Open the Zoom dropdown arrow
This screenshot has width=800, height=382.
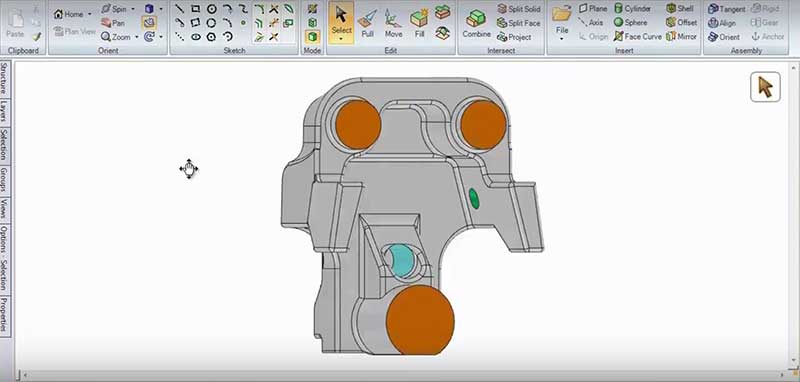pyautogui.click(x=136, y=37)
